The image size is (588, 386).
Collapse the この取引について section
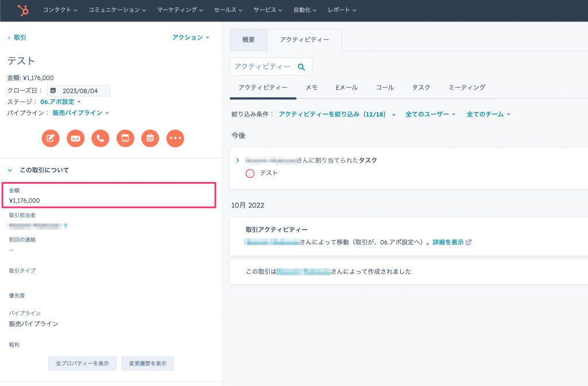(x=10, y=170)
